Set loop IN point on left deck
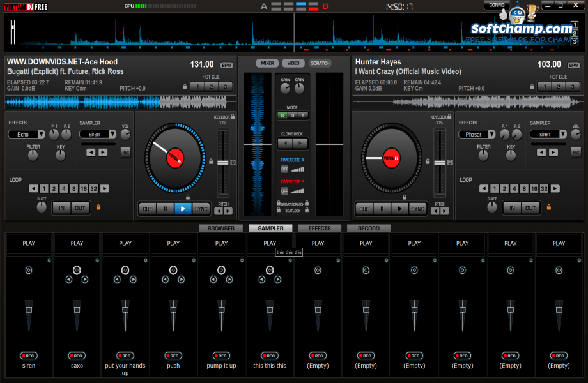This screenshot has height=383, width=588. (x=61, y=208)
